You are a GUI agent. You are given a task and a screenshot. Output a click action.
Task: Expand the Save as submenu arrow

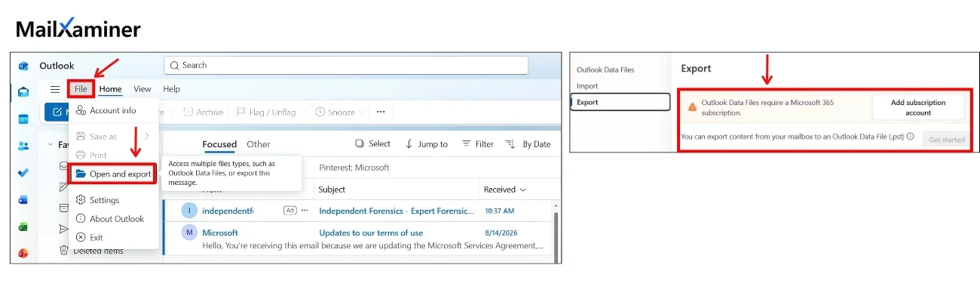click(x=147, y=137)
